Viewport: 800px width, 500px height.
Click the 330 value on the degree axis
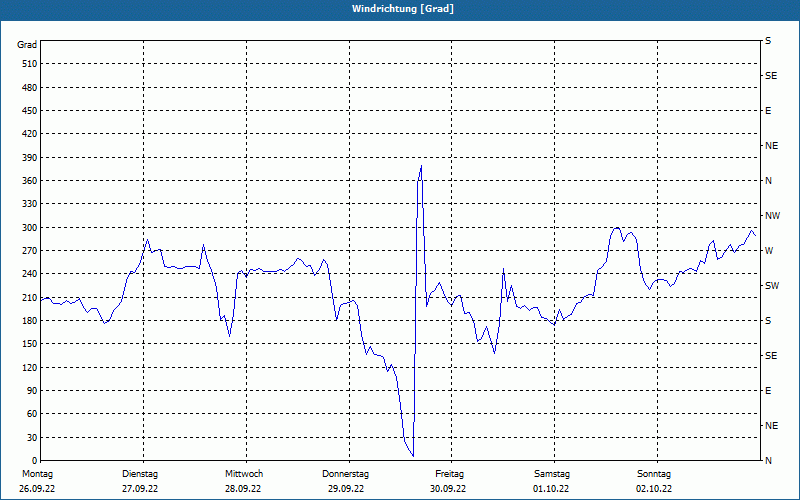pos(30,204)
